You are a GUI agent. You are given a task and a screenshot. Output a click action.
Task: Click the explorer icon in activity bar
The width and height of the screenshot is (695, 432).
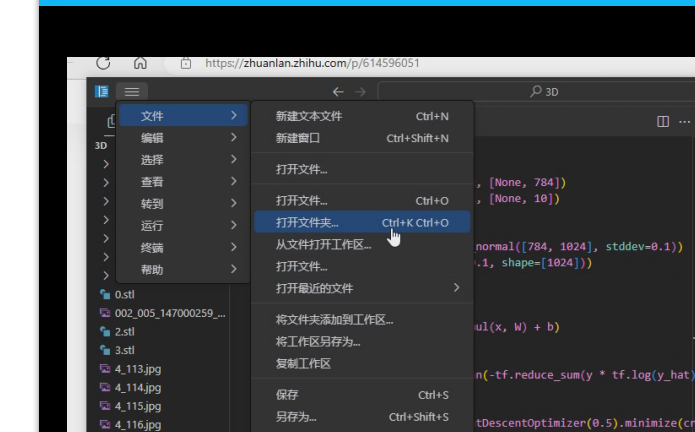(x=111, y=121)
